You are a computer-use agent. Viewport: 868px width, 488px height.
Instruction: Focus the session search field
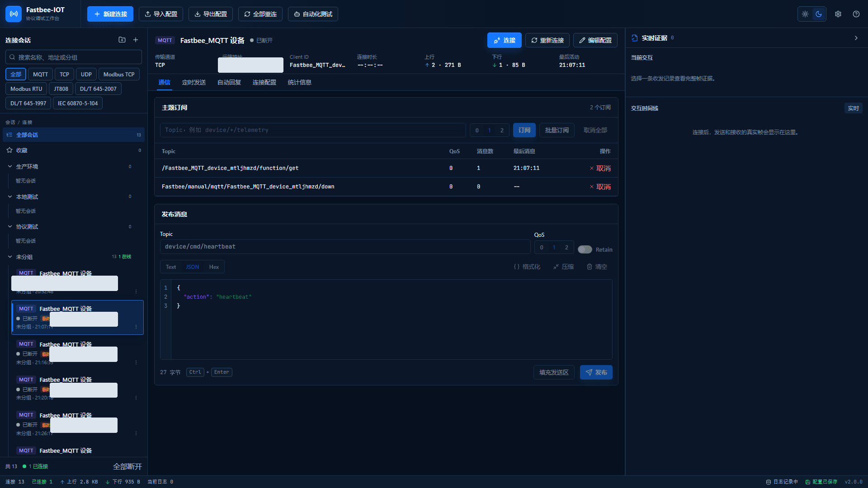coord(74,57)
